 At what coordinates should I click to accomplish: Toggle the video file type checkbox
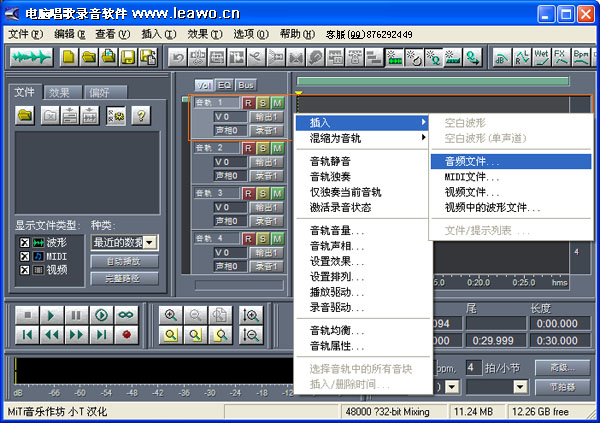24,270
